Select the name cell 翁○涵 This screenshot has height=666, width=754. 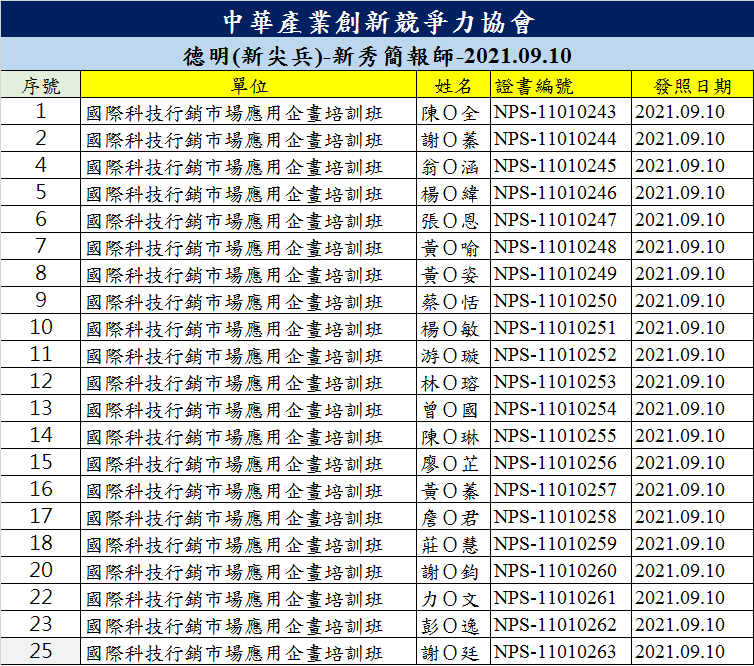tap(451, 166)
